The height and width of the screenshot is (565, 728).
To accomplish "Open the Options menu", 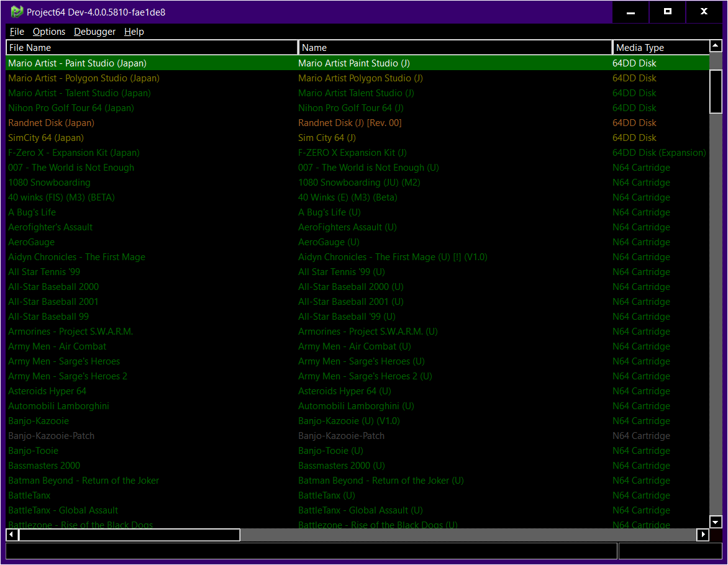I will tap(48, 32).
